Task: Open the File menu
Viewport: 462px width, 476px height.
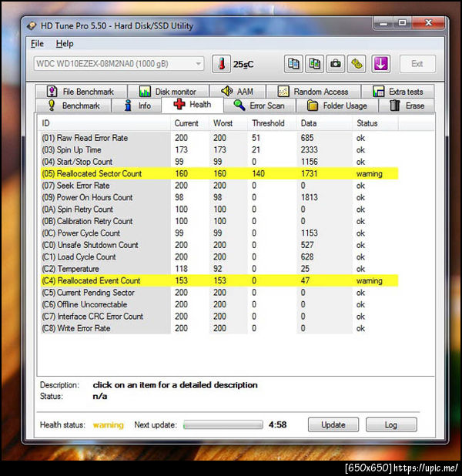Action: pos(37,44)
